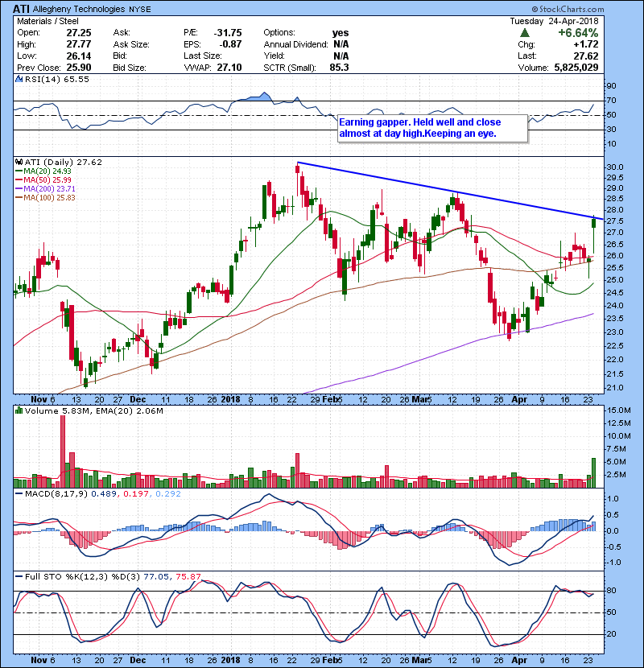Click the Materials / Steel sector label

click(x=47, y=21)
